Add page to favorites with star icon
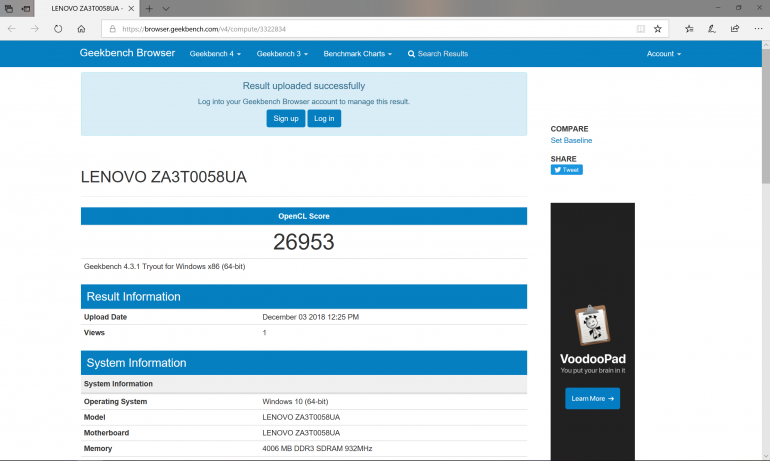Screen dimensions: 770x461 coord(657,29)
